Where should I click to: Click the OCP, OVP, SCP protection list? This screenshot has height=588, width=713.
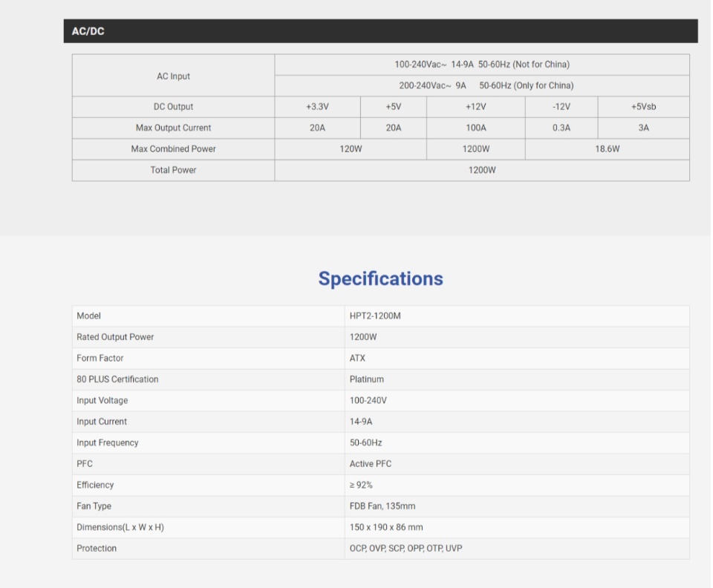406,549
